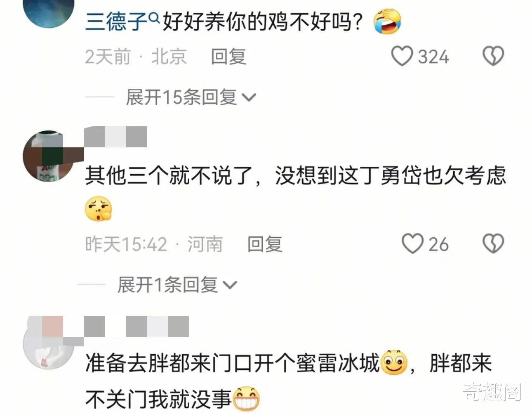Like the 三德子 comment with 324 likes
Image resolution: width=532 pixels, height=414 pixels.
coord(402,56)
